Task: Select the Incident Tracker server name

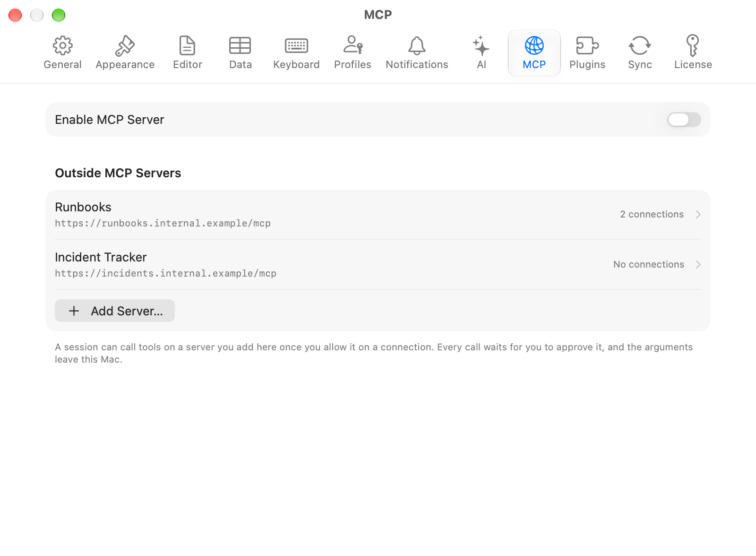Action: pyautogui.click(x=101, y=257)
